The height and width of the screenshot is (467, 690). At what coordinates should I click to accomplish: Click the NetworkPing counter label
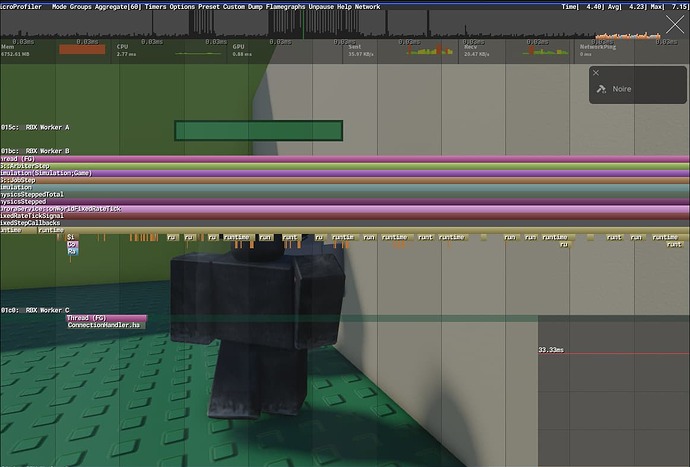point(598,47)
